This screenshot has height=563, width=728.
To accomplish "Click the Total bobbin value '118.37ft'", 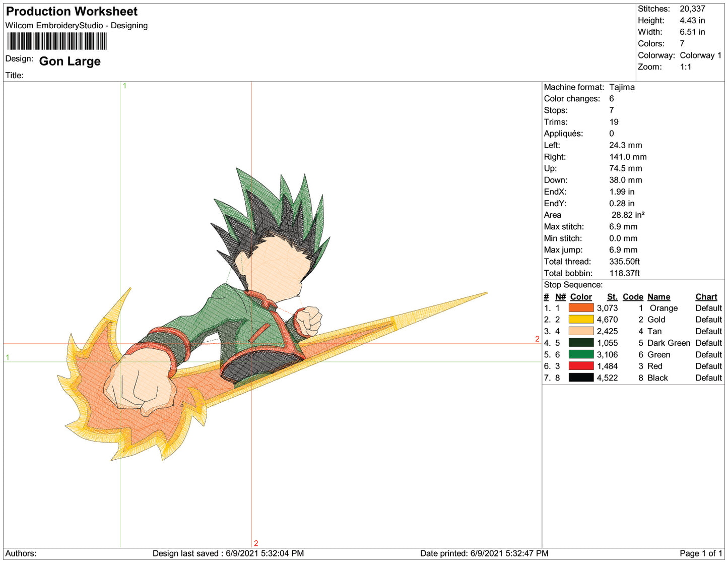I will click(x=624, y=273).
